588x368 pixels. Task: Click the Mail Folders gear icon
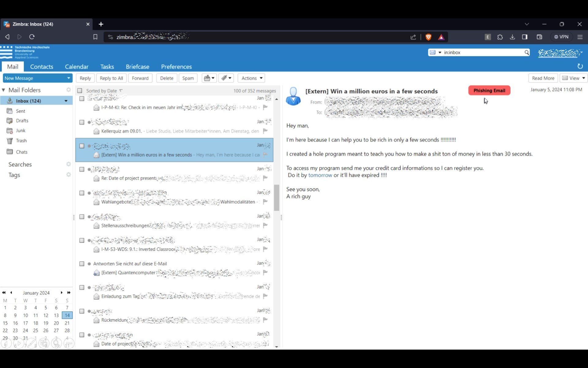(69, 90)
